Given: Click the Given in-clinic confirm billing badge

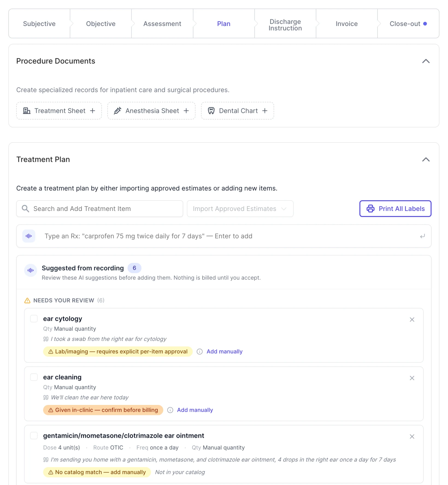Looking at the screenshot, I should pos(103,410).
